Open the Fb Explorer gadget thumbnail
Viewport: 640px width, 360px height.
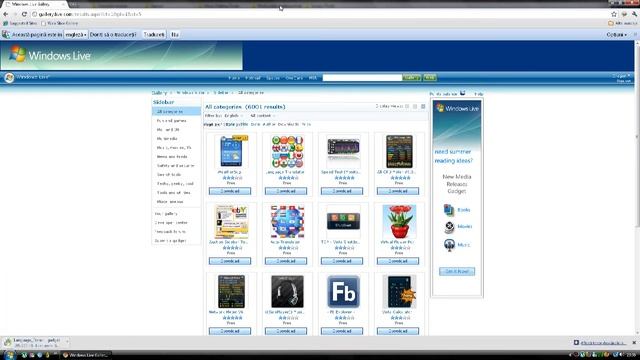coord(343,291)
